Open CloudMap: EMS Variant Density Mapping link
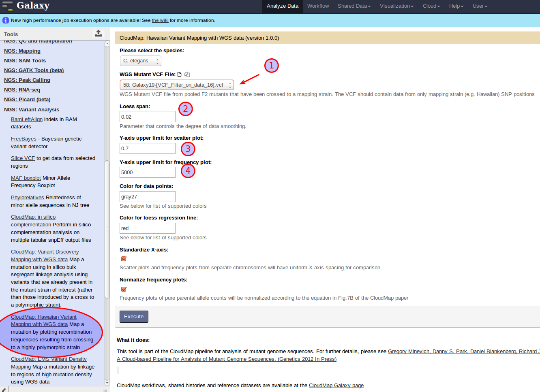The image size is (540, 392). point(49,363)
